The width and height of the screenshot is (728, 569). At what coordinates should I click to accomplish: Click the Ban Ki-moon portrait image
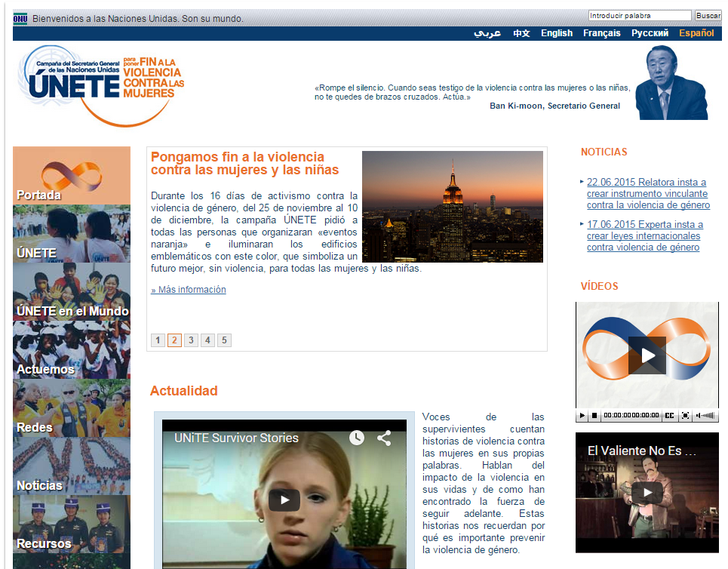(671, 83)
